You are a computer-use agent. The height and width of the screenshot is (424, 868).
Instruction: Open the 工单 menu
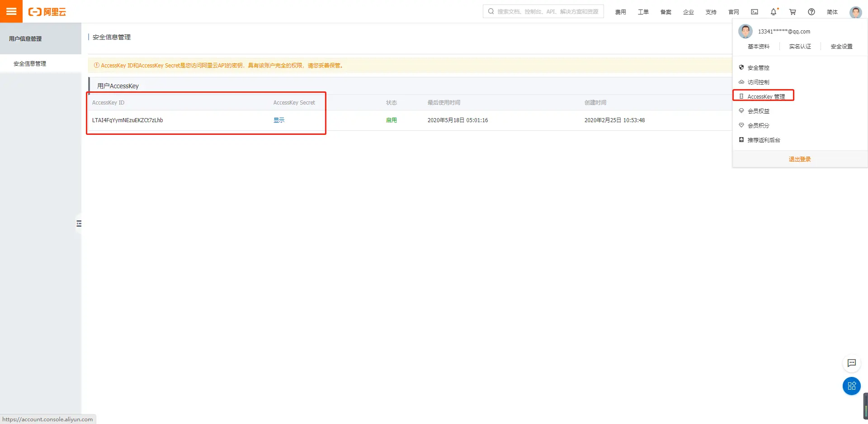pos(643,12)
